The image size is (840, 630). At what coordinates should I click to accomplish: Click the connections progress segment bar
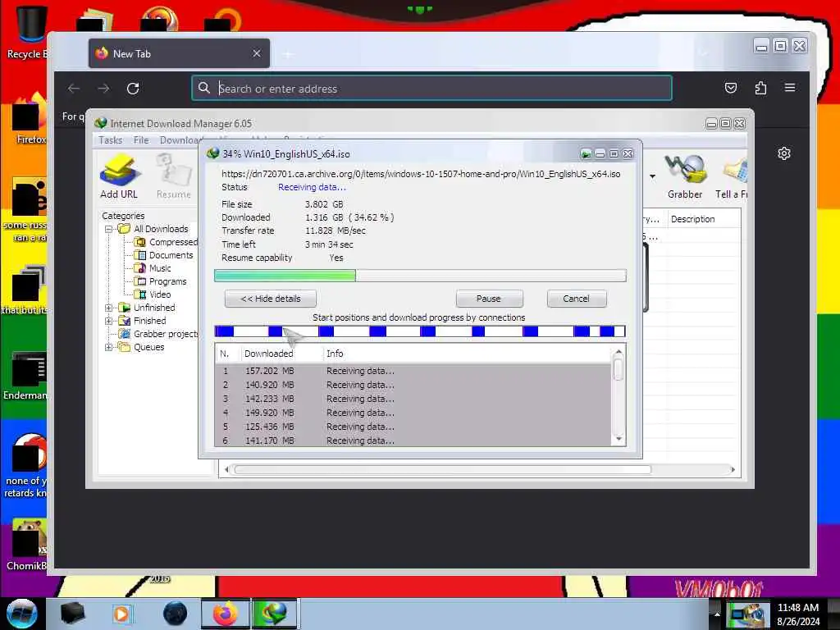pyautogui.click(x=420, y=331)
